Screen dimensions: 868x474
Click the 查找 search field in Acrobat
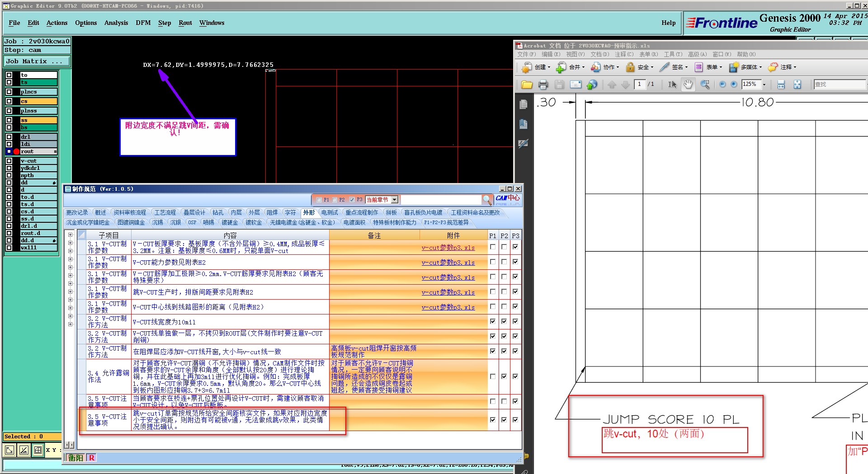coord(839,84)
